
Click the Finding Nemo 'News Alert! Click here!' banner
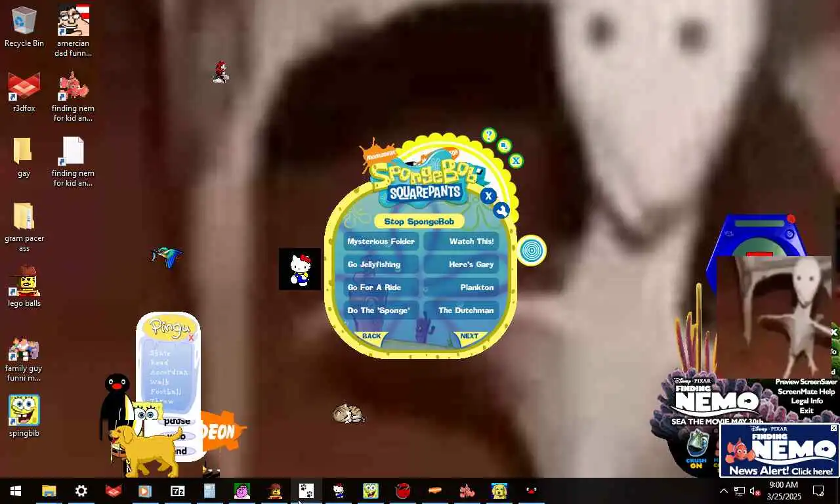(780, 450)
